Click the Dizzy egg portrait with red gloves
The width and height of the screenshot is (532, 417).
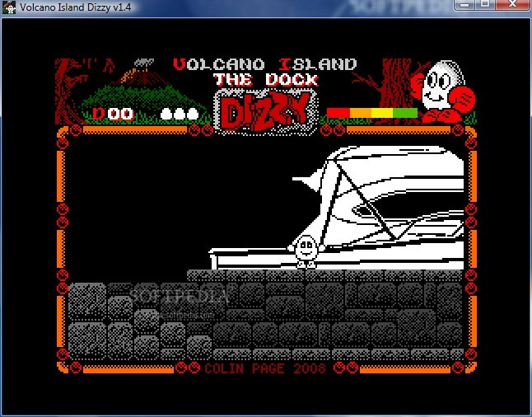(x=442, y=91)
